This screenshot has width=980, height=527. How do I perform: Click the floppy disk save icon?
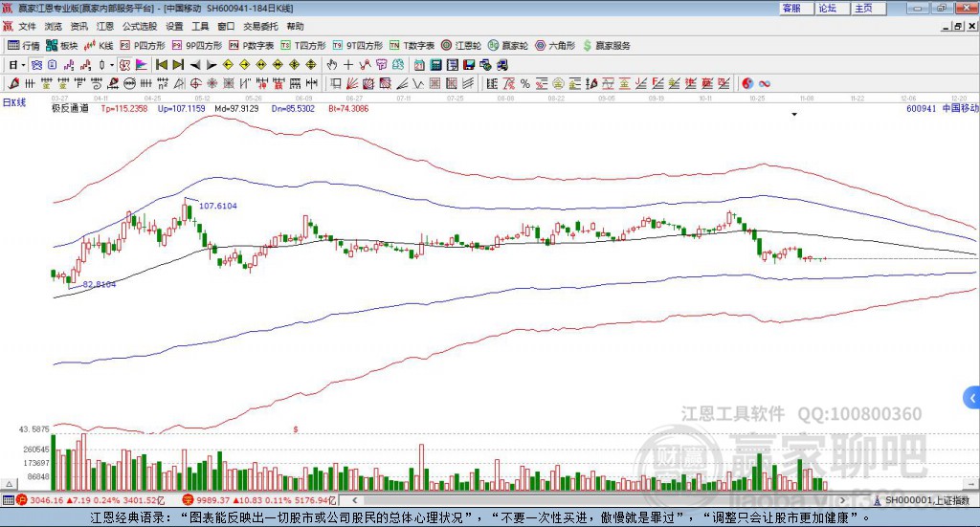[469, 65]
